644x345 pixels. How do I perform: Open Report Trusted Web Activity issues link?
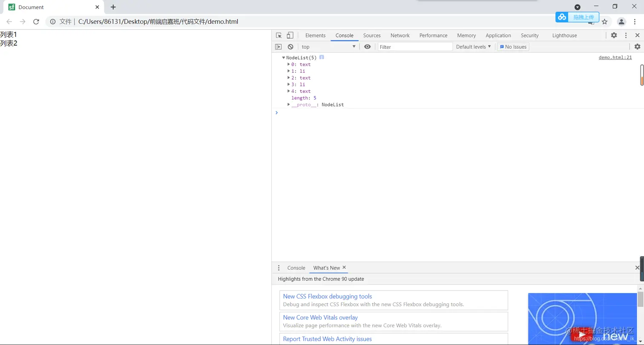tap(327, 339)
